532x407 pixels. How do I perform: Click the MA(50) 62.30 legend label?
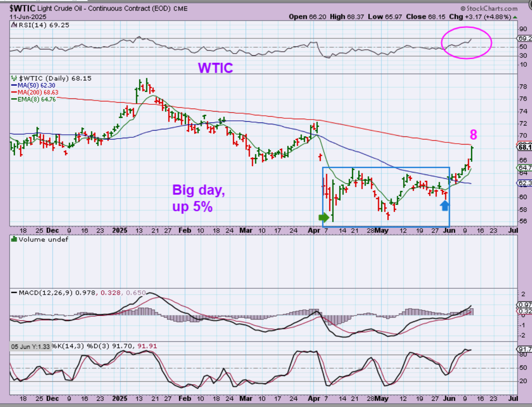coord(36,85)
